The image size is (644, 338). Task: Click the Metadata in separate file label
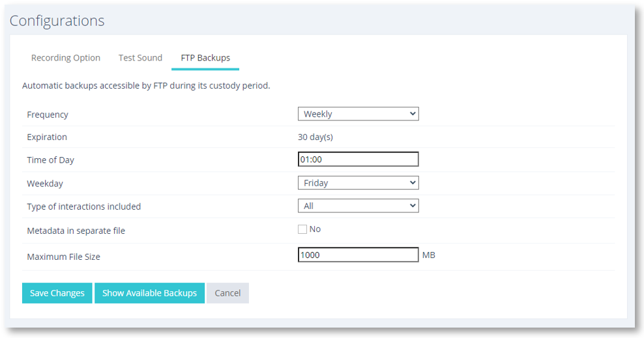coord(76,231)
